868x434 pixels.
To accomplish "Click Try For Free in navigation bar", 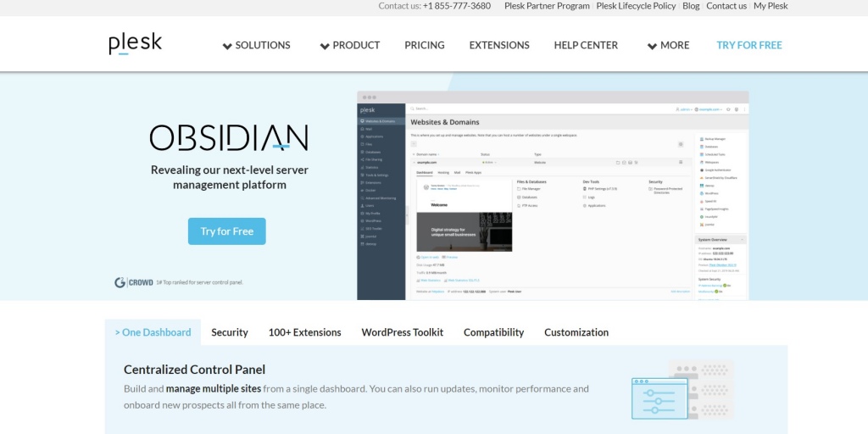I will 749,45.
